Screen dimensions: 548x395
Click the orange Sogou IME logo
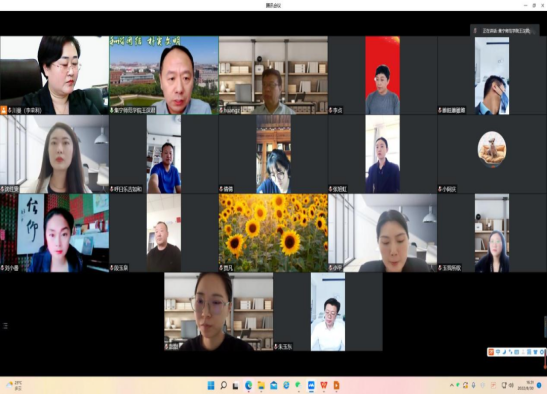[x=491, y=352]
